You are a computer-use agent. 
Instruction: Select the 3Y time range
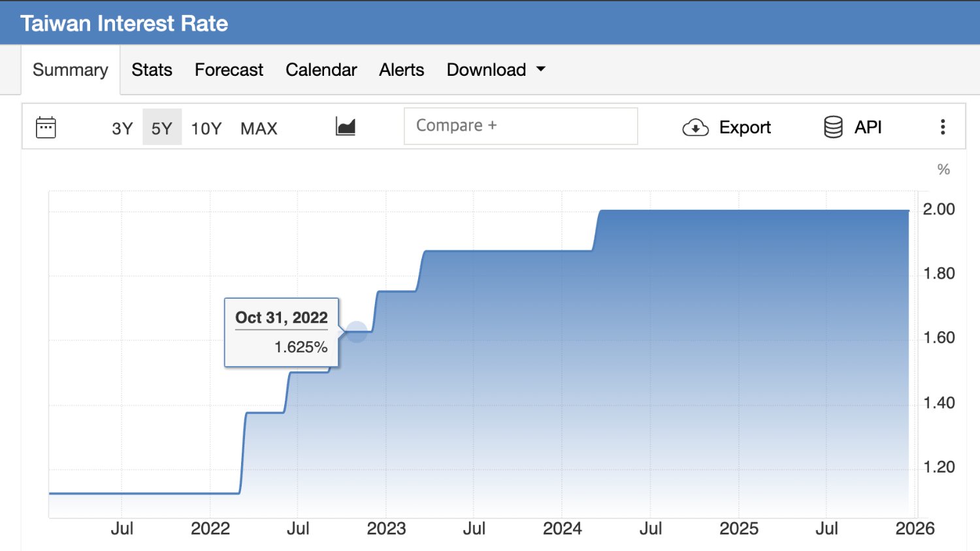pos(122,128)
